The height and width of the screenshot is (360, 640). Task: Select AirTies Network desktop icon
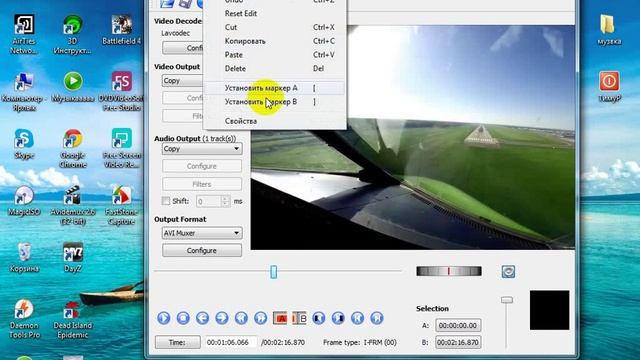pyautogui.click(x=24, y=34)
